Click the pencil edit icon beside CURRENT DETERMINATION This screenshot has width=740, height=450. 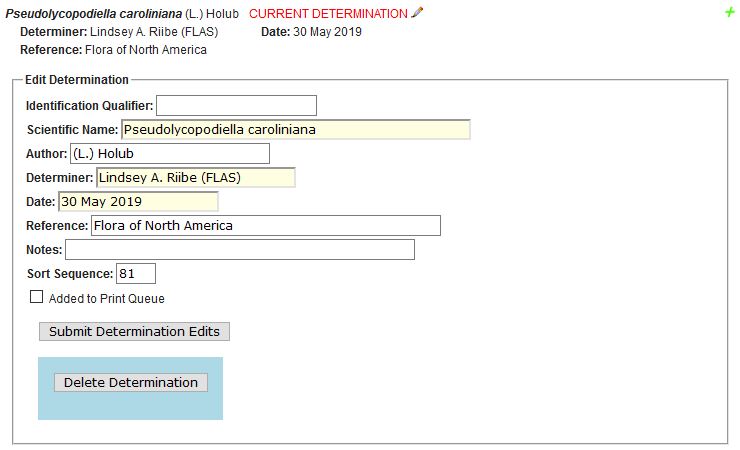coord(417,13)
